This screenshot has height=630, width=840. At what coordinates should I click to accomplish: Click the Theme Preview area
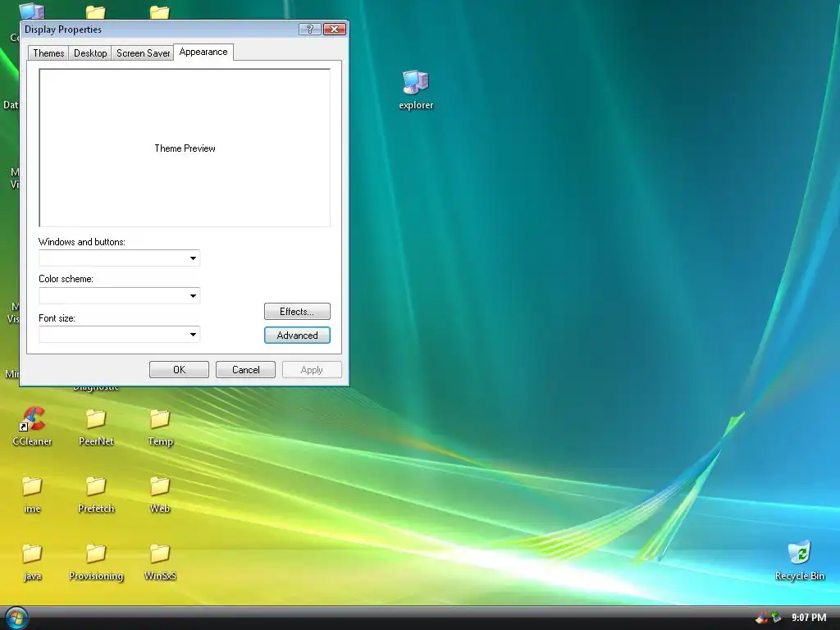click(185, 148)
